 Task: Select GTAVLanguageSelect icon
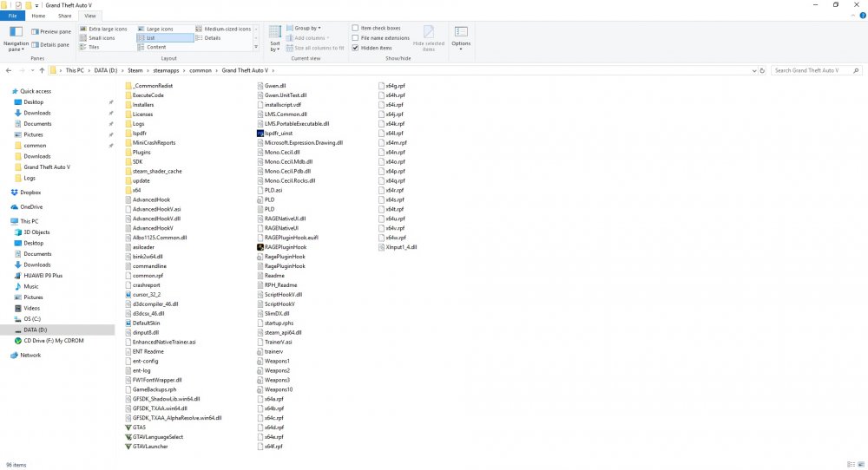point(128,437)
